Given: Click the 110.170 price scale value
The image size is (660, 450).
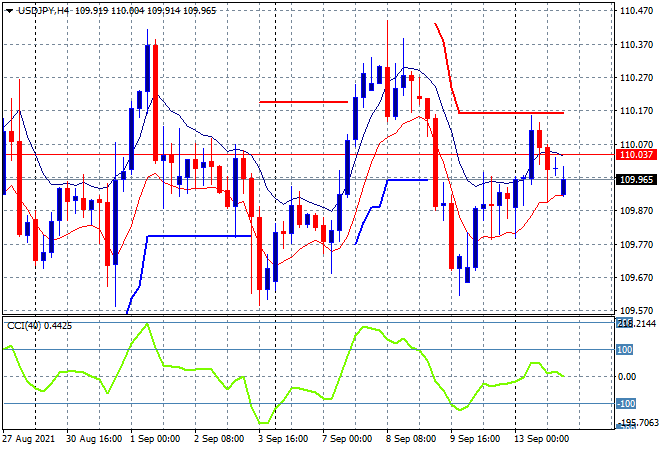Looking at the screenshot, I should 636,111.
